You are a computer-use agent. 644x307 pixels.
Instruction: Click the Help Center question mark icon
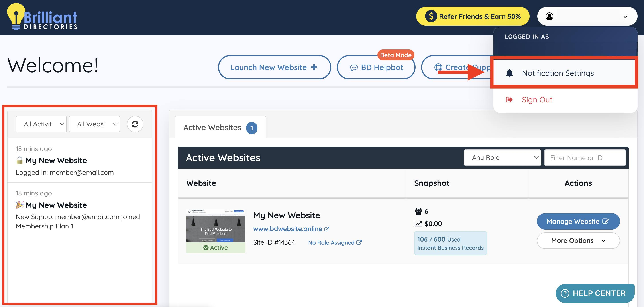click(x=565, y=293)
